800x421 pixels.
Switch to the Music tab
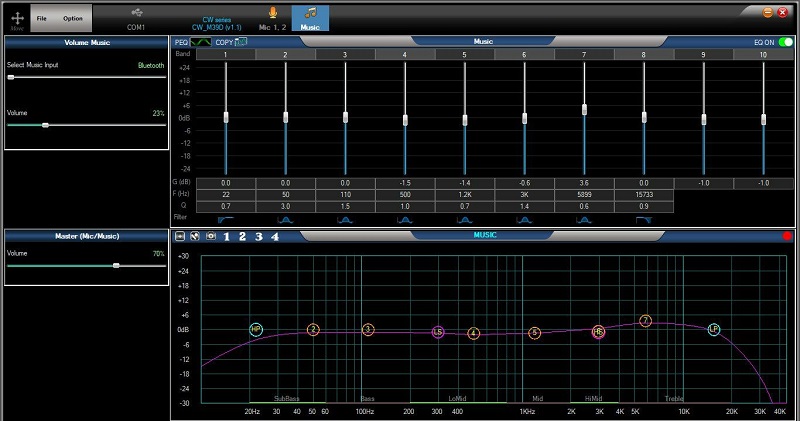pos(311,16)
